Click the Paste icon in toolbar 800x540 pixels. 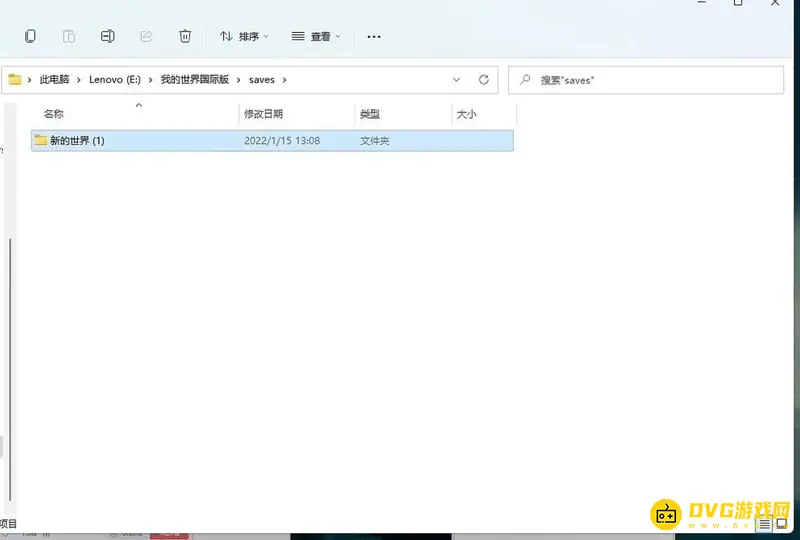point(69,36)
